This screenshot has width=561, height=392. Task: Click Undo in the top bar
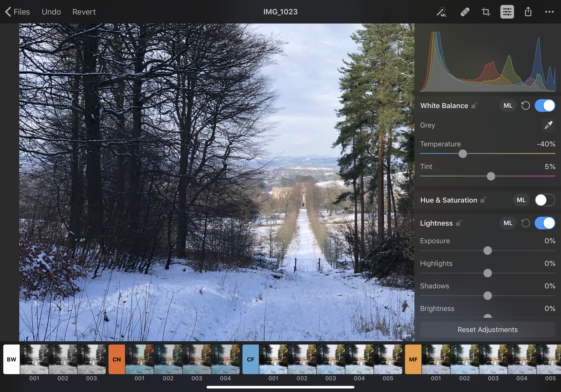(x=51, y=12)
